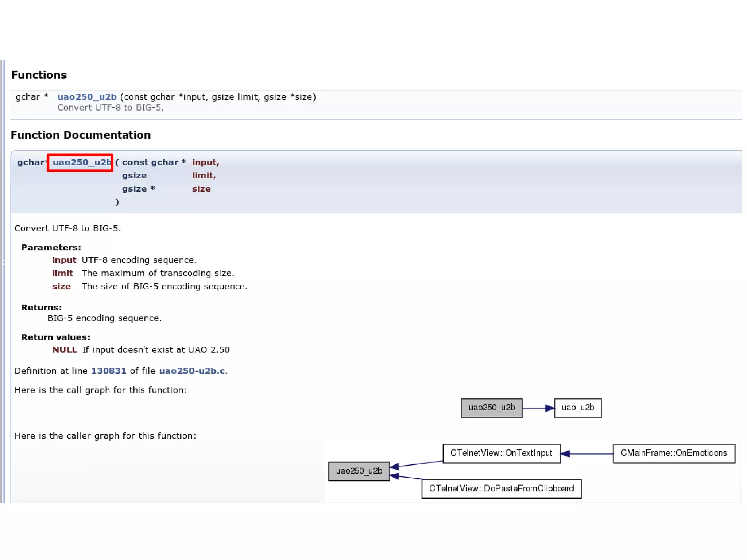Viewport: 747px width, 560px height.
Task: Click the 'limit' name in Parameters list
Action: pos(62,273)
